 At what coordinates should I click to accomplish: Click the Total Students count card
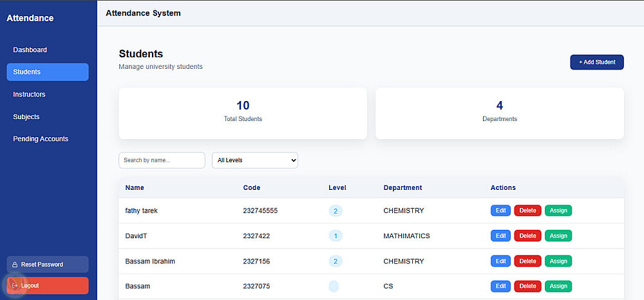(243, 113)
